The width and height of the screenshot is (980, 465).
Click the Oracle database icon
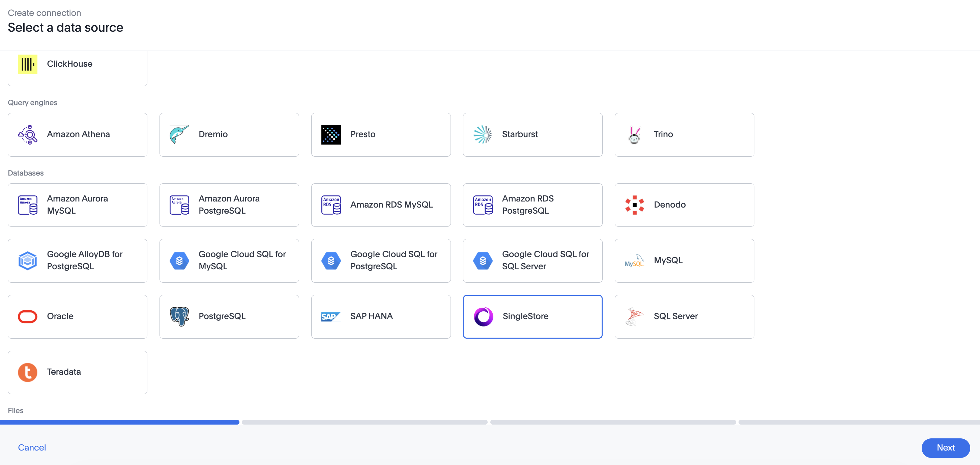pyautogui.click(x=27, y=316)
